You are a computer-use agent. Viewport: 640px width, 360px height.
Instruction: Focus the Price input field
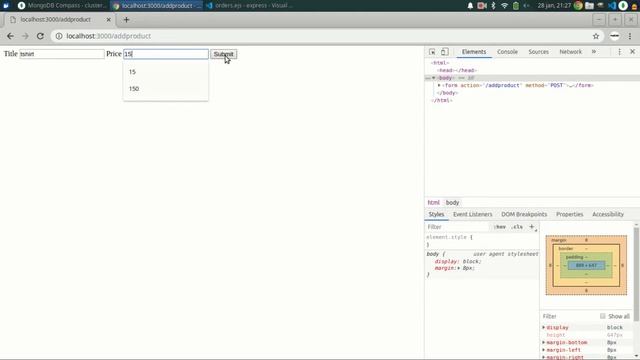pyautogui.click(x=166, y=54)
